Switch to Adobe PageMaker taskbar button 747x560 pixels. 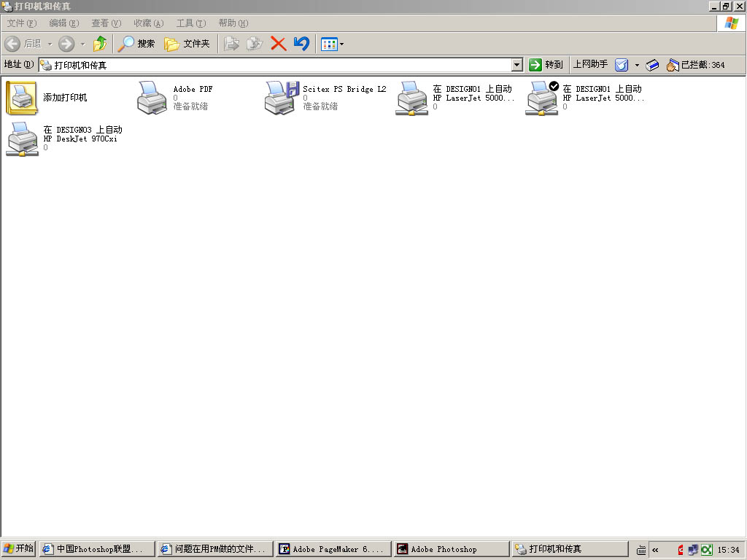pos(333,549)
